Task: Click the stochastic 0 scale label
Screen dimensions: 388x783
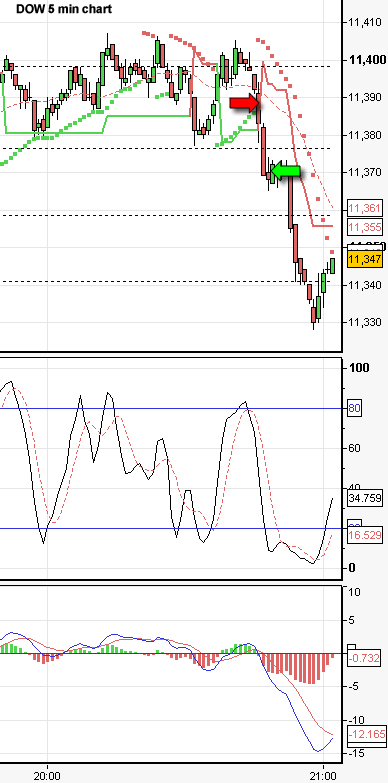Action: 352,568
